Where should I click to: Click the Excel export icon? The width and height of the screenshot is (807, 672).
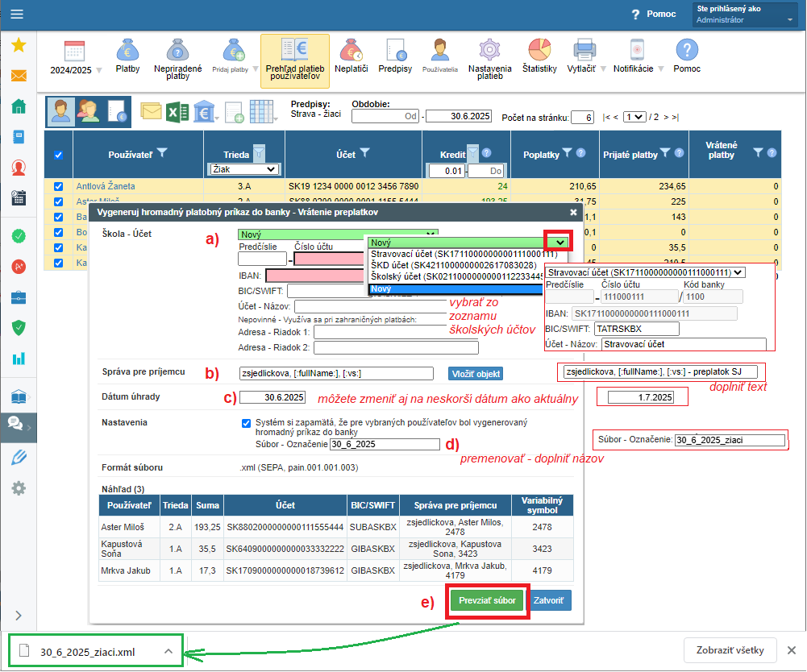click(177, 111)
